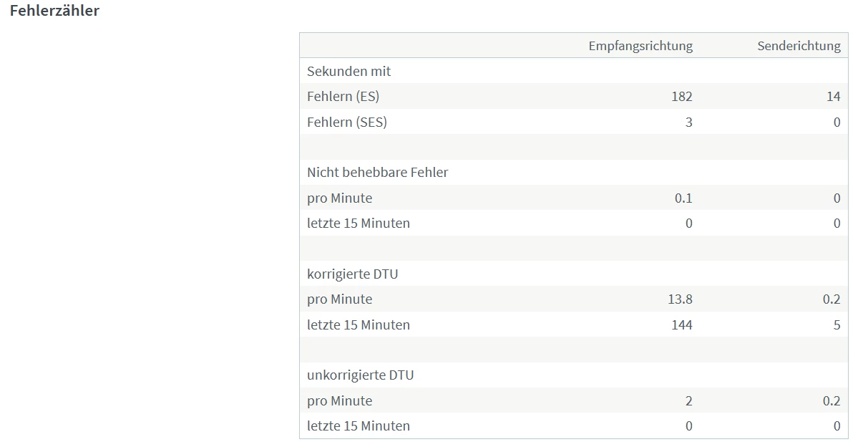Click 'pro Minute' under unkorrigierte DTU
This screenshot has width=868, height=447.
pos(339,400)
